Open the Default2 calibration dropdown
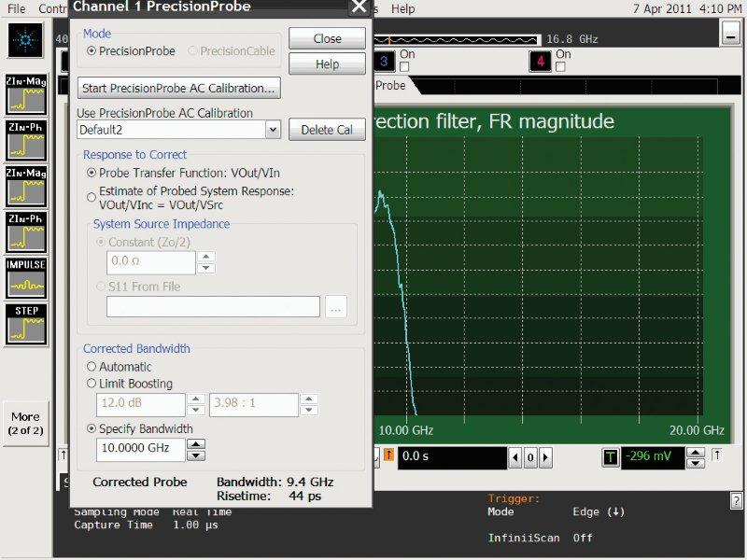 point(273,131)
